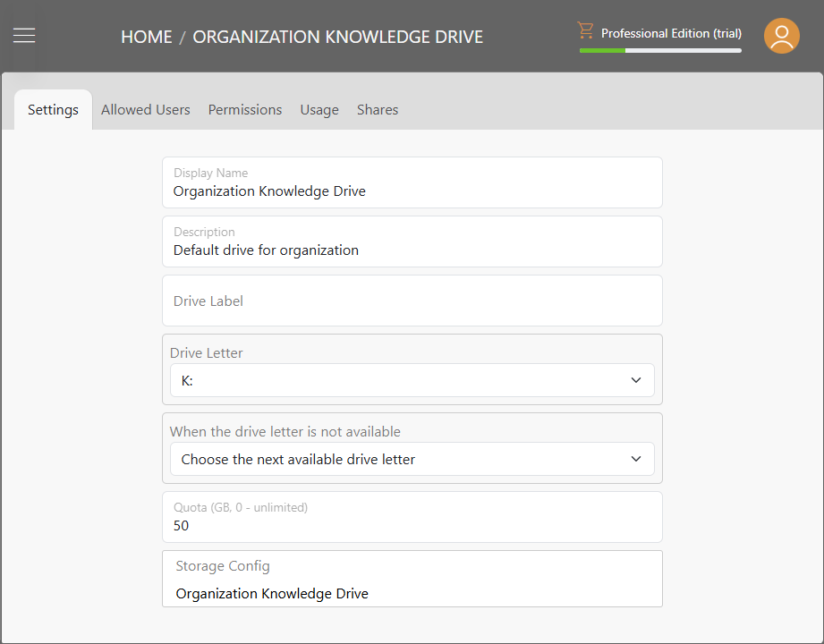View the Usage tab
This screenshot has width=824, height=644.
point(319,110)
